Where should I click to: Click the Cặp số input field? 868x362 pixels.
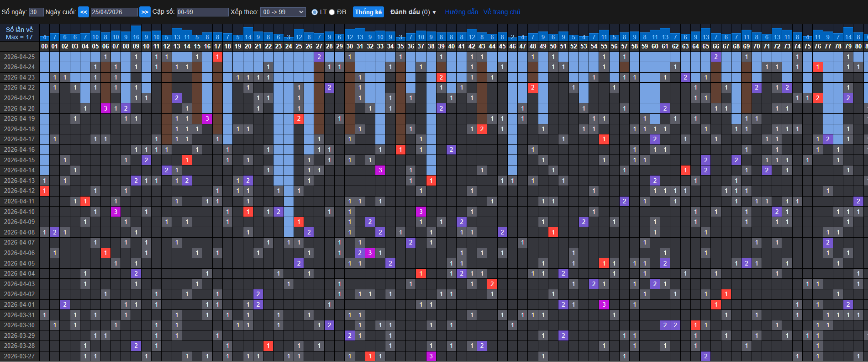tap(202, 12)
